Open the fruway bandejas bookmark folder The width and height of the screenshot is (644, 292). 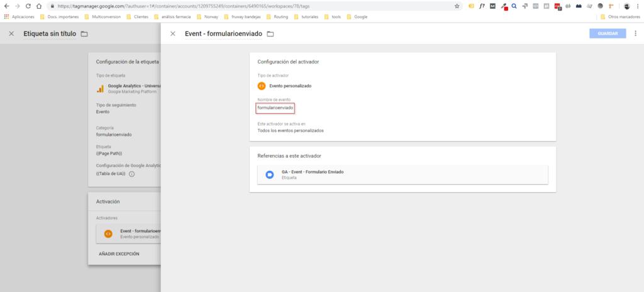[243, 17]
